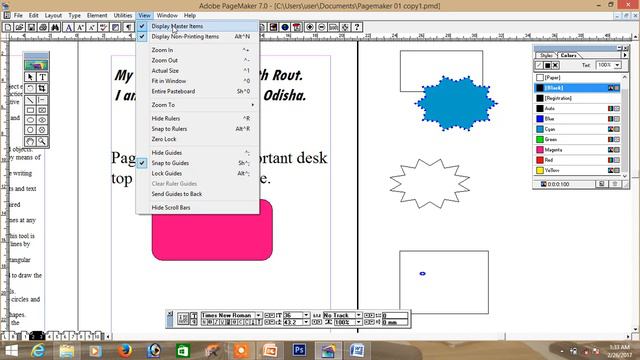Image resolution: width=640 pixels, height=360 pixels.
Task: Click the New color button in Colors palette
Action: click(602, 184)
